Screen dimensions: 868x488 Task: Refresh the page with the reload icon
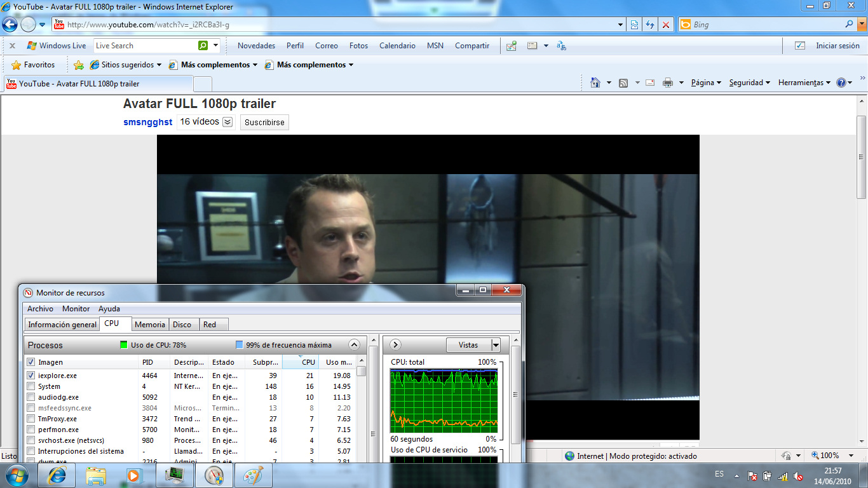click(650, 25)
